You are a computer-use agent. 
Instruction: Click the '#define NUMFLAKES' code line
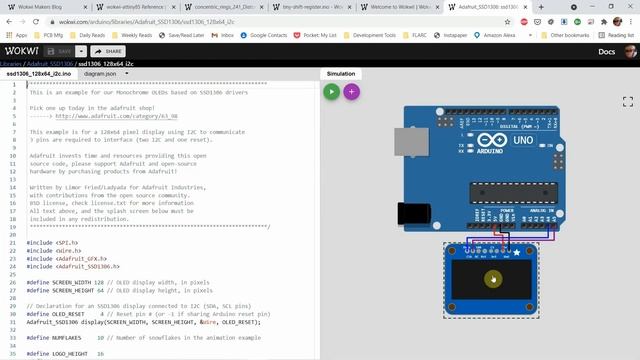143,338
